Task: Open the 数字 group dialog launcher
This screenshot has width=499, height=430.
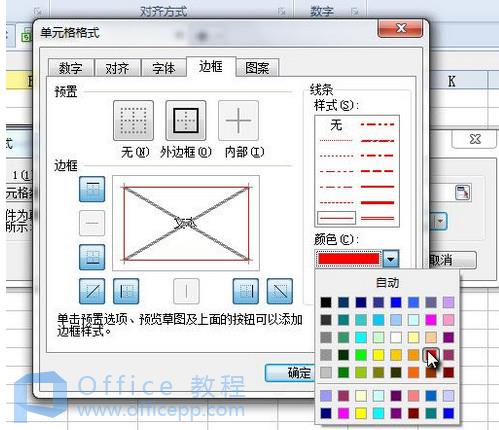Action: (355, 12)
